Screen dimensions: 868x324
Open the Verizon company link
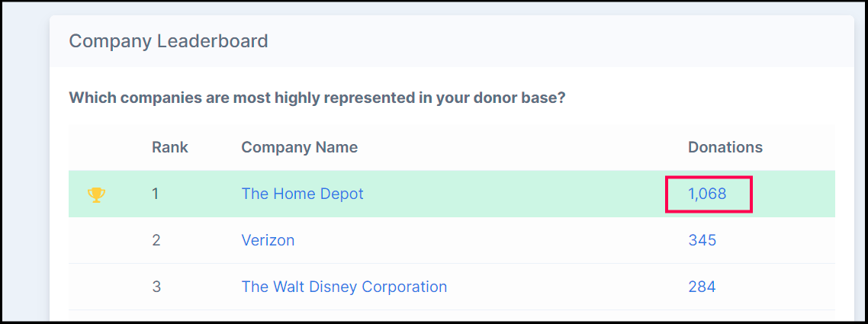tap(268, 240)
